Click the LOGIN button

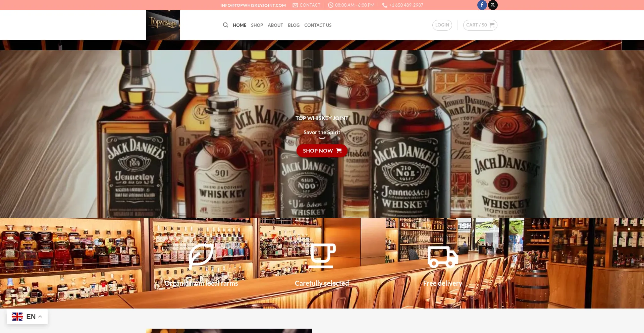point(442,25)
